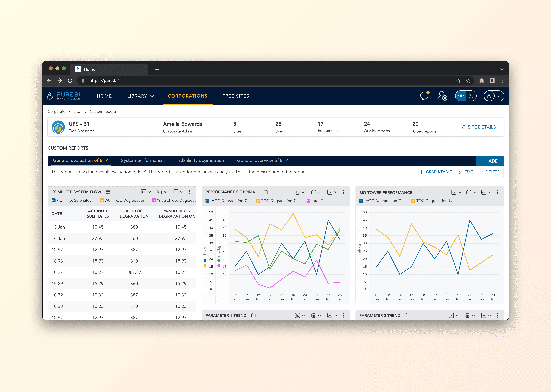Viewport: 551px width, 392px height.
Task: Open the three-dot menu of Bio-Tower Performance
Action: [497, 192]
